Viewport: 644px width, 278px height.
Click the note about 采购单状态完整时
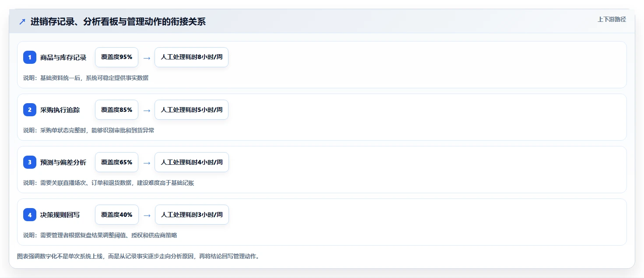(x=88, y=130)
